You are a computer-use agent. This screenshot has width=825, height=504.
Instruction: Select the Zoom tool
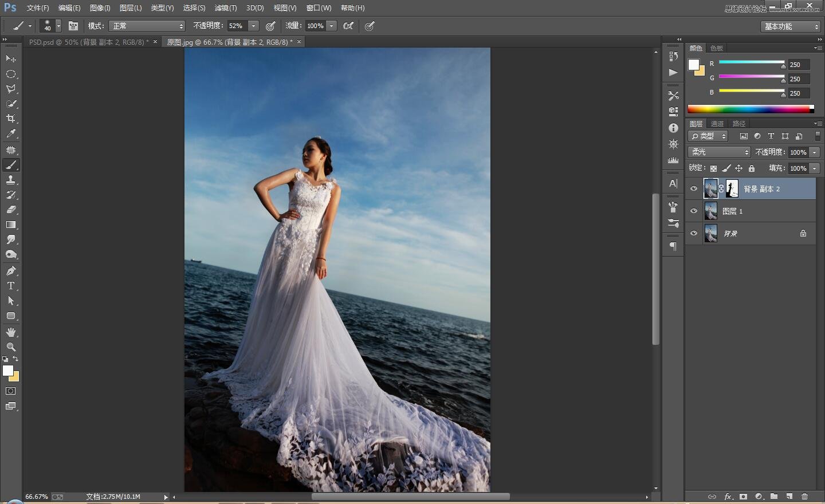11,347
